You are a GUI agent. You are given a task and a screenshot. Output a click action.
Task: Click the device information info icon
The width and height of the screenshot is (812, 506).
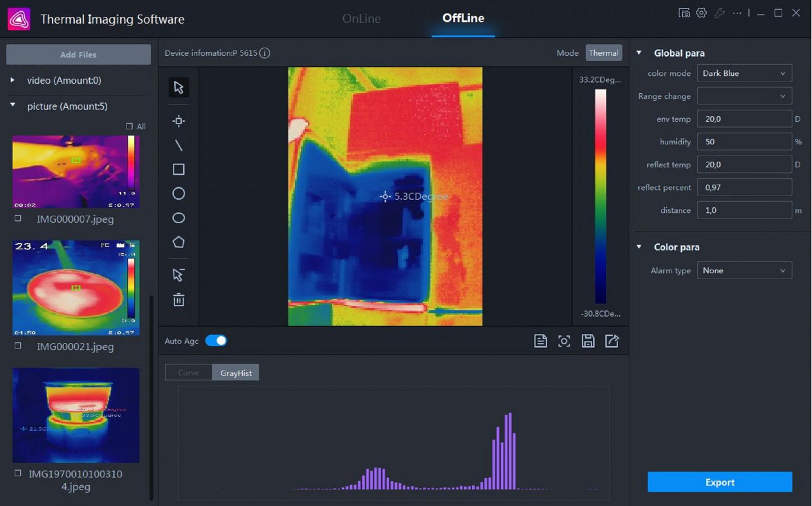click(265, 53)
